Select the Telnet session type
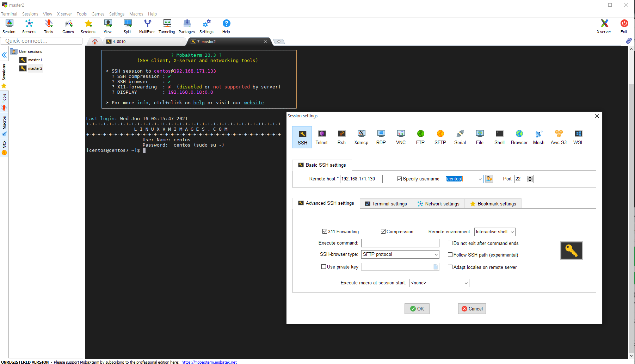The width and height of the screenshot is (635, 364). point(322,137)
